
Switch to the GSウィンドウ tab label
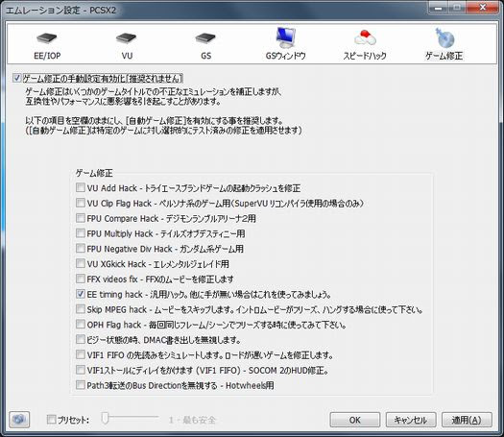pyautogui.click(x=285, y=56)
